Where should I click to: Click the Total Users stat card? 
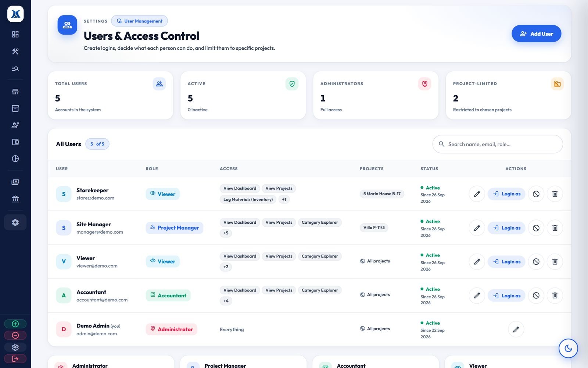click(110, 95)
